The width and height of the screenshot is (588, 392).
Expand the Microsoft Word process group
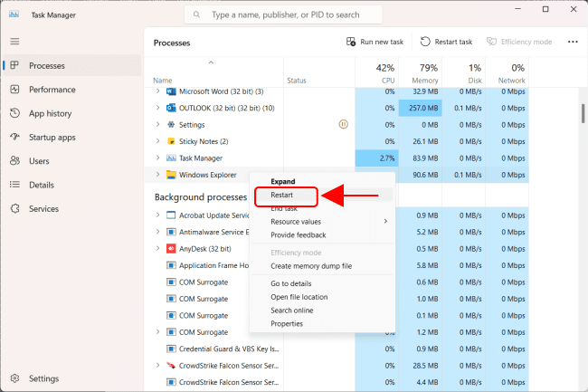(x=158, y=91)
